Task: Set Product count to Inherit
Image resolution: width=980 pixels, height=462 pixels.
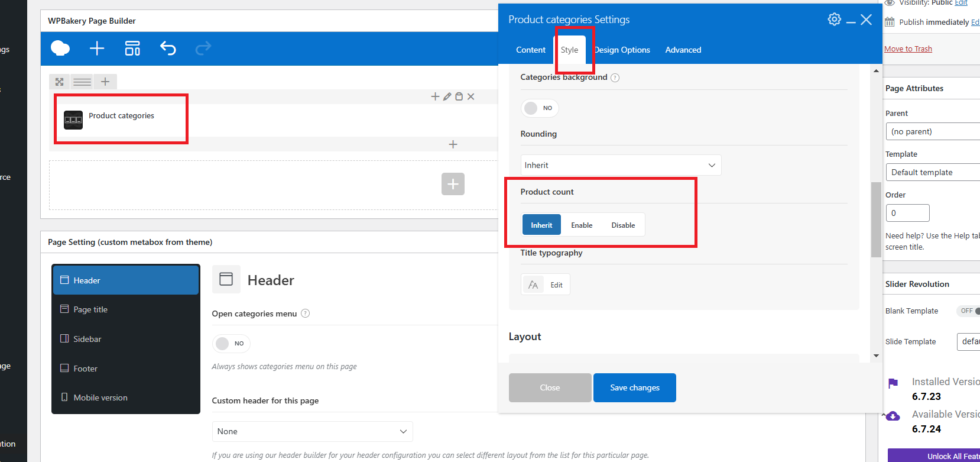Action: coord(541,225)
